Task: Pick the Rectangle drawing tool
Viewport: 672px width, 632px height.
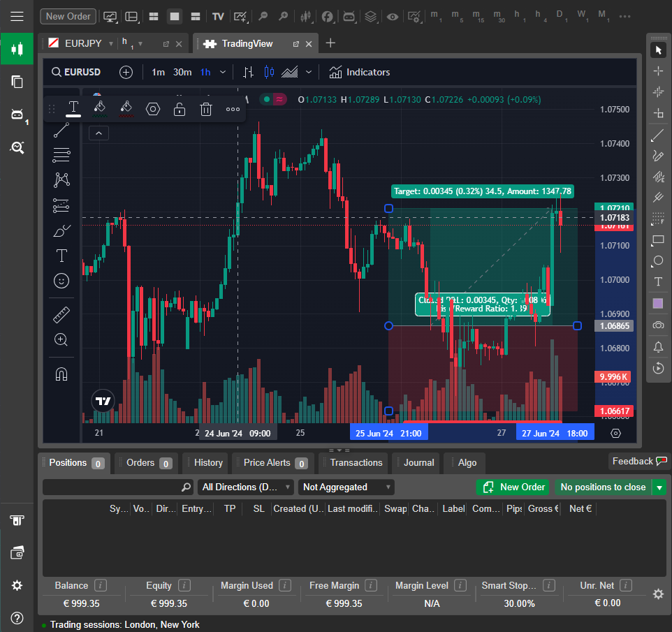Action: (658, 240)
